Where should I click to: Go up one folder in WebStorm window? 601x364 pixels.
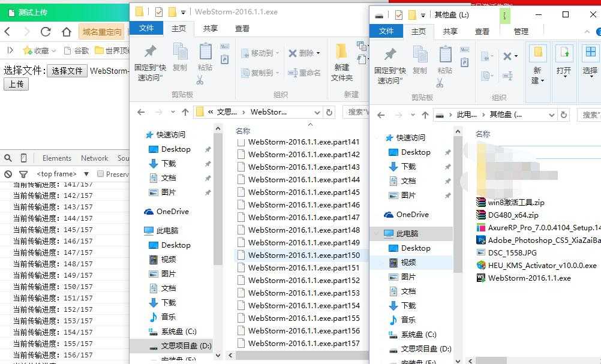coord(185,112)
